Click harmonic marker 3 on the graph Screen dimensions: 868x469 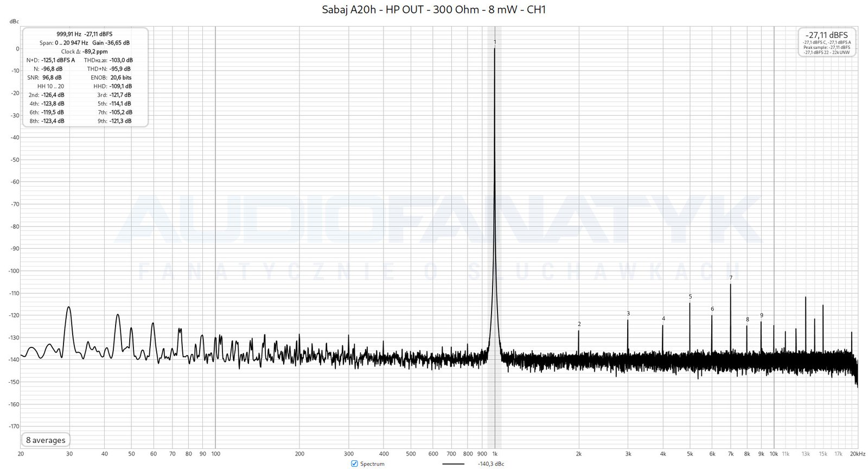tap(628, 313)
